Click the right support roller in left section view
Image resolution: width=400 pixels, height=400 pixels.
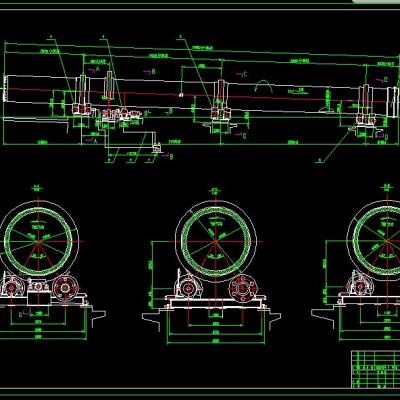point(66,287)
